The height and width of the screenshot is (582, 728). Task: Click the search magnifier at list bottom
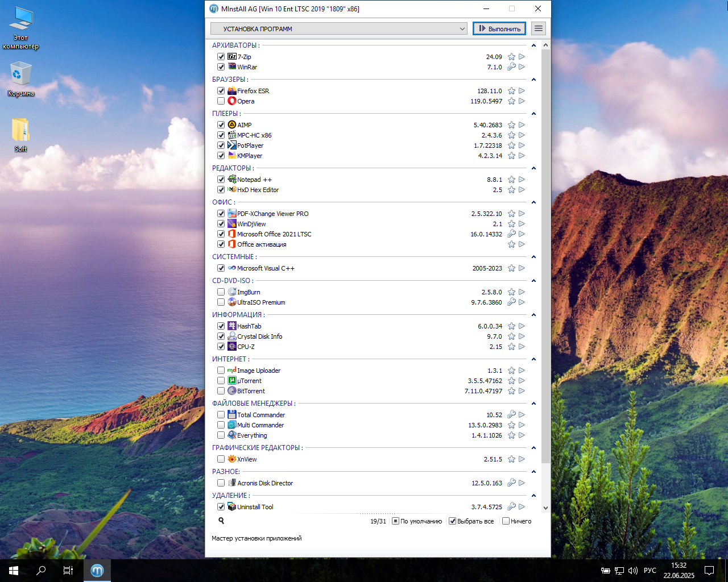221,521
